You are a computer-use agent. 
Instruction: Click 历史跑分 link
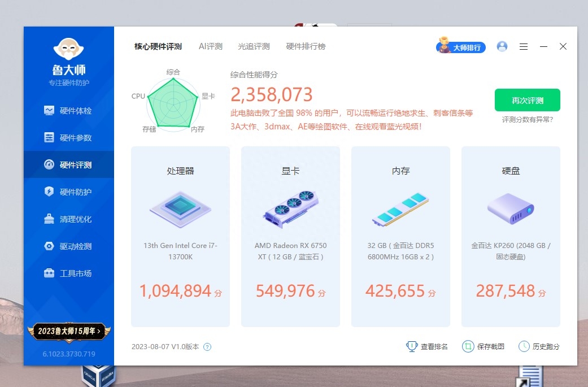tap(546, 346)
